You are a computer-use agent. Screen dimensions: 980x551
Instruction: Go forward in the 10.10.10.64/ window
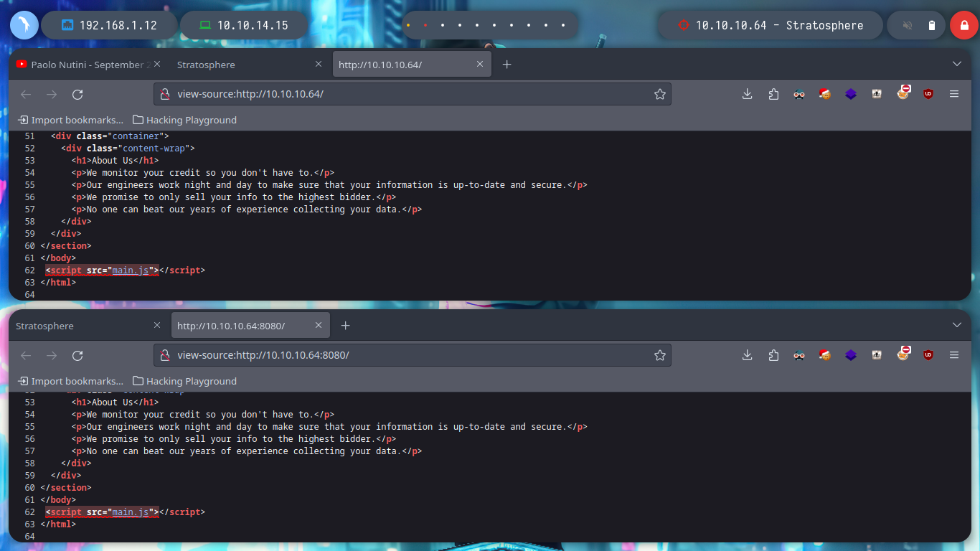point(52,94)
